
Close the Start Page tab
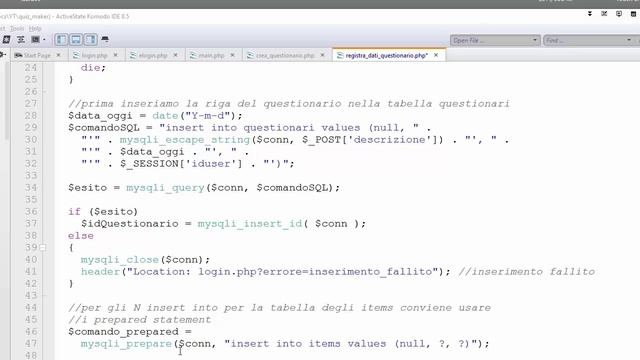pyautogui.click(x=58, y=55)
